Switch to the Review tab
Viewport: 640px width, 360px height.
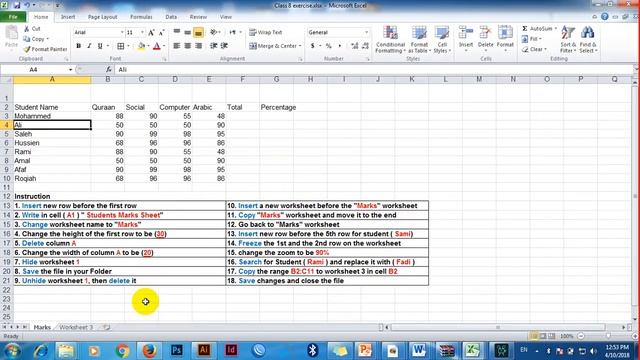pos(198,17)
